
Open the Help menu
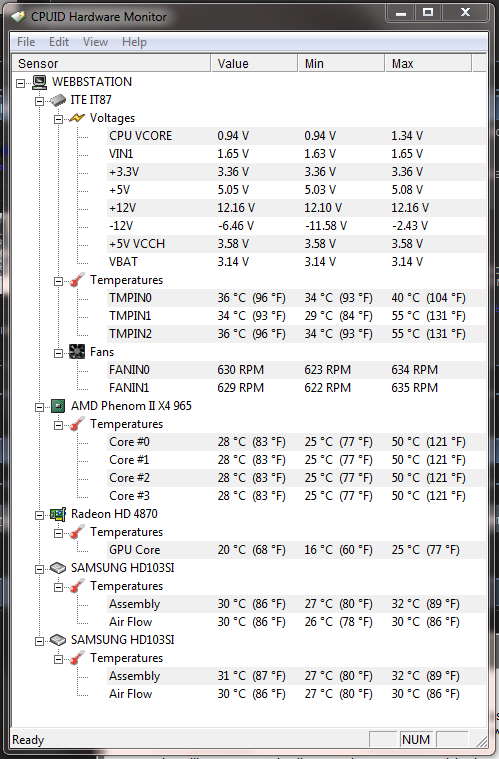[x=134, y=42]
